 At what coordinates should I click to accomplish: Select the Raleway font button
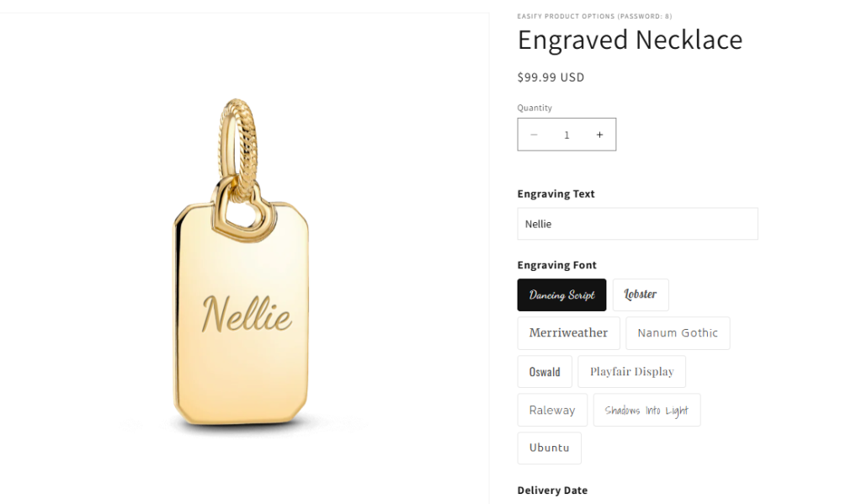(x=552, y=411)
